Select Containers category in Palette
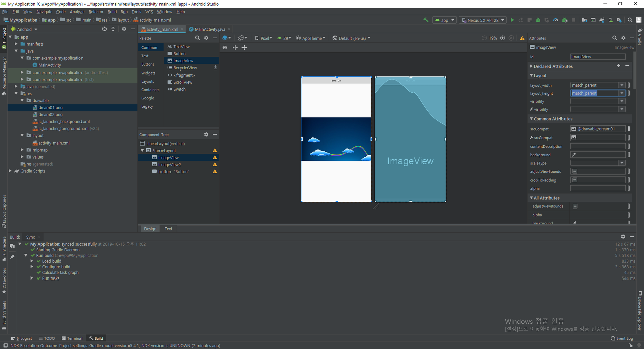644x349 pixels. (x=150, y=90)
